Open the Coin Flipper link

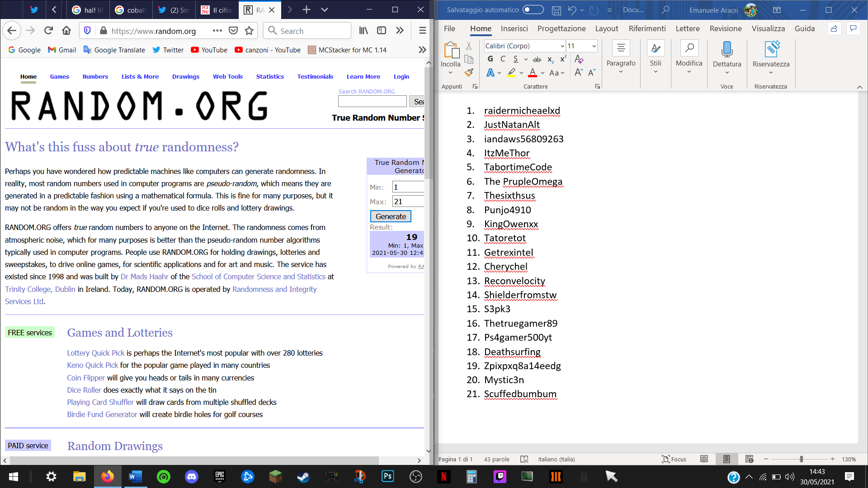85,378
